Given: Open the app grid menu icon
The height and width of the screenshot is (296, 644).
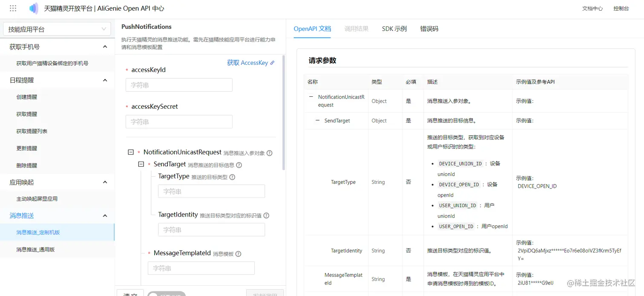Looking at the screenshot, I should pos(13,9).
